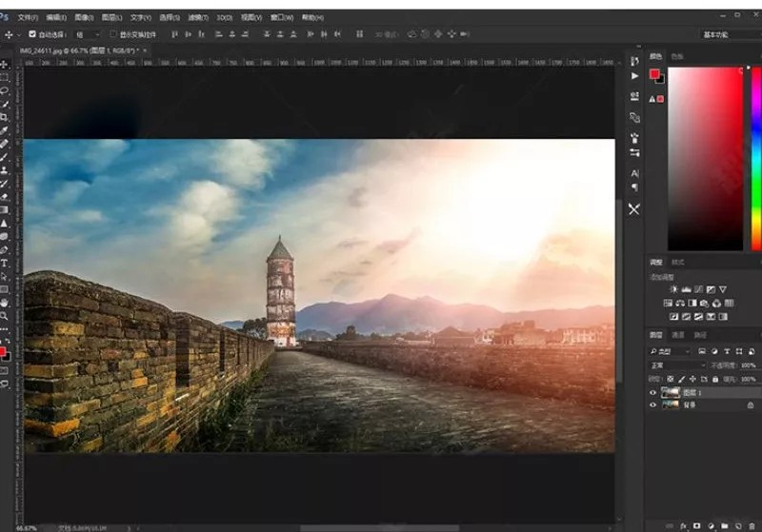Viewport: 762px width, 532px height.
Task: Select the Type (T) tool
Action: pyautogui.click(x=5, y=262)
